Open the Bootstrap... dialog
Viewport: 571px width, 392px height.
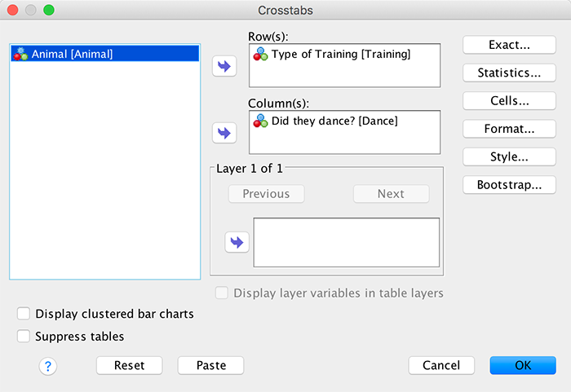click(x=510, y=185)
